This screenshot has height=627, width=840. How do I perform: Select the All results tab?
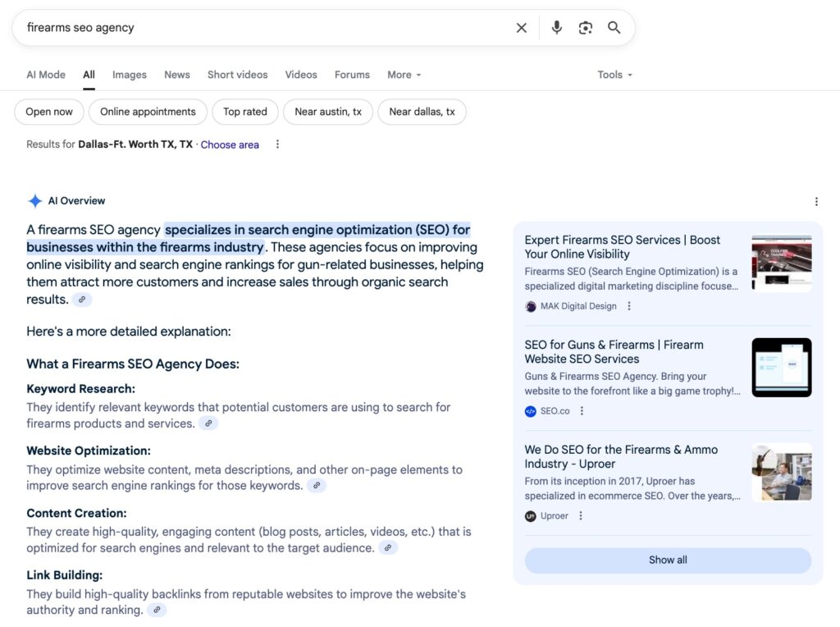point(89,75)
